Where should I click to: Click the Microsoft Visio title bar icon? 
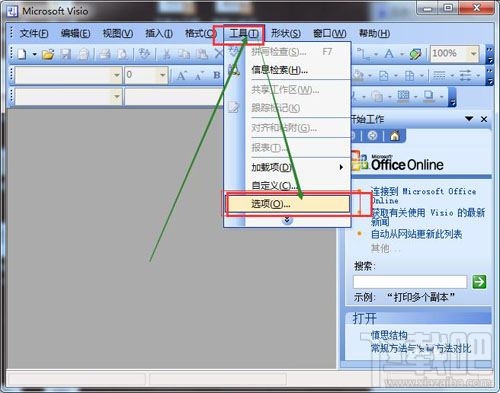tap(12, 12)
